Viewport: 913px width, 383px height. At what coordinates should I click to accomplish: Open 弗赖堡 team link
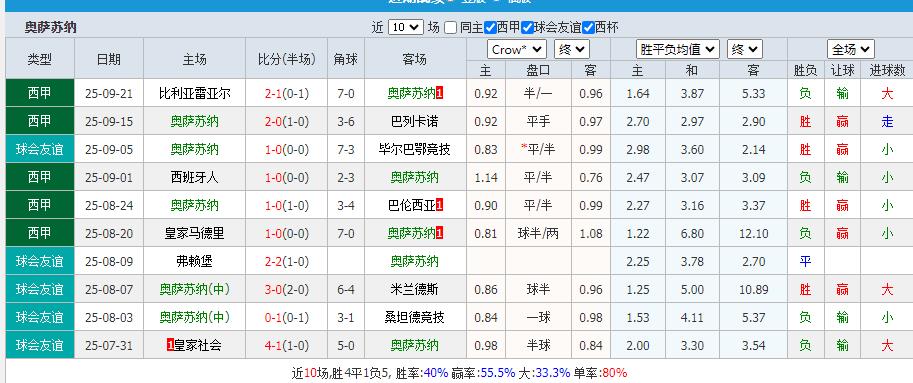194,261
